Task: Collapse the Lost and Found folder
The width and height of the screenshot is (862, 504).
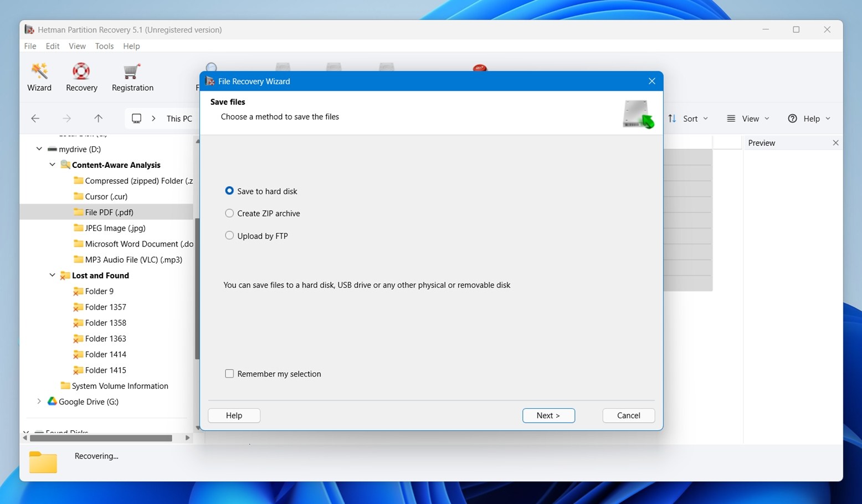Action: coord(52,275)
